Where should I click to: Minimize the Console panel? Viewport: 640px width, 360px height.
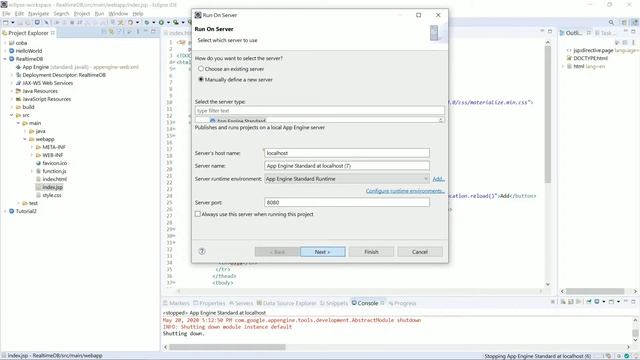(625, 302)
